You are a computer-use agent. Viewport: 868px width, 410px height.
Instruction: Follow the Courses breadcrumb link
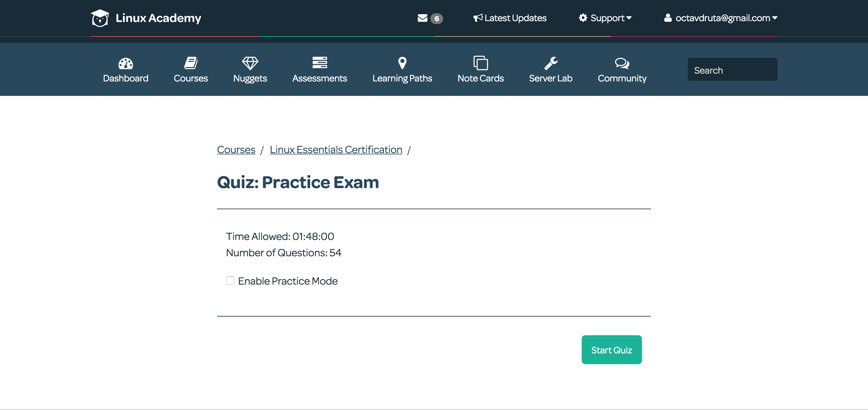[236, 149]
